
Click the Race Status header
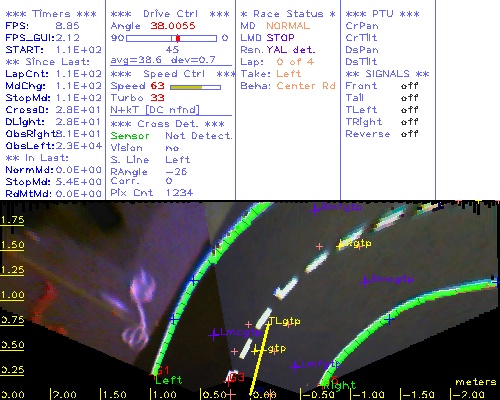point(288,14)
